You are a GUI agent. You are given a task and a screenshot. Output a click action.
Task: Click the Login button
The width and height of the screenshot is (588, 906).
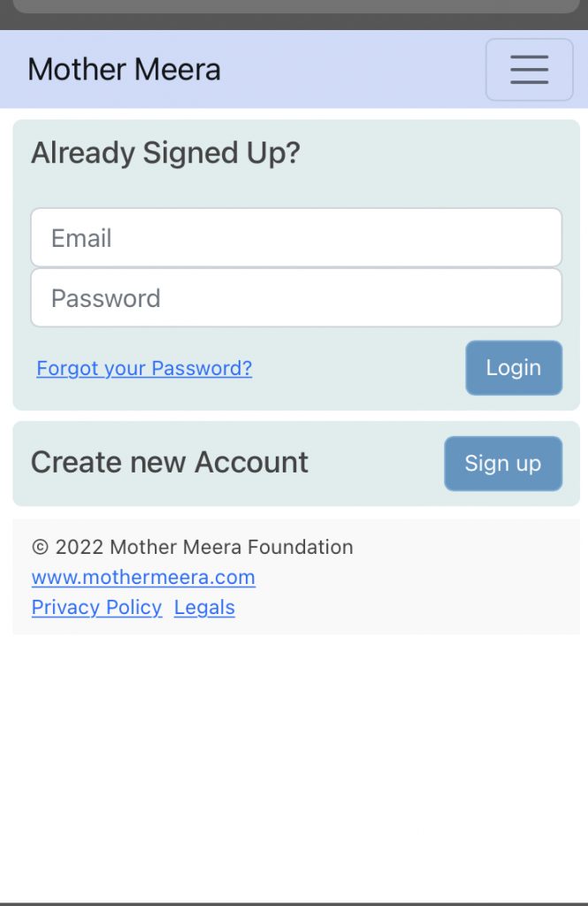[x=514, y=367]
